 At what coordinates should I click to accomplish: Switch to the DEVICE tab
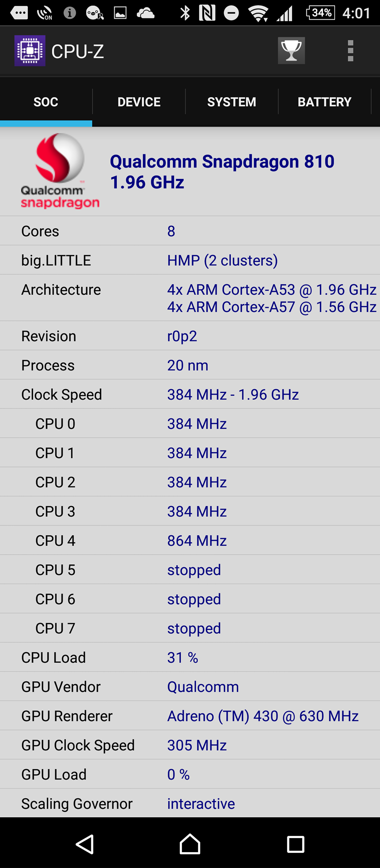pyautogui.click(x=139, y=102)
